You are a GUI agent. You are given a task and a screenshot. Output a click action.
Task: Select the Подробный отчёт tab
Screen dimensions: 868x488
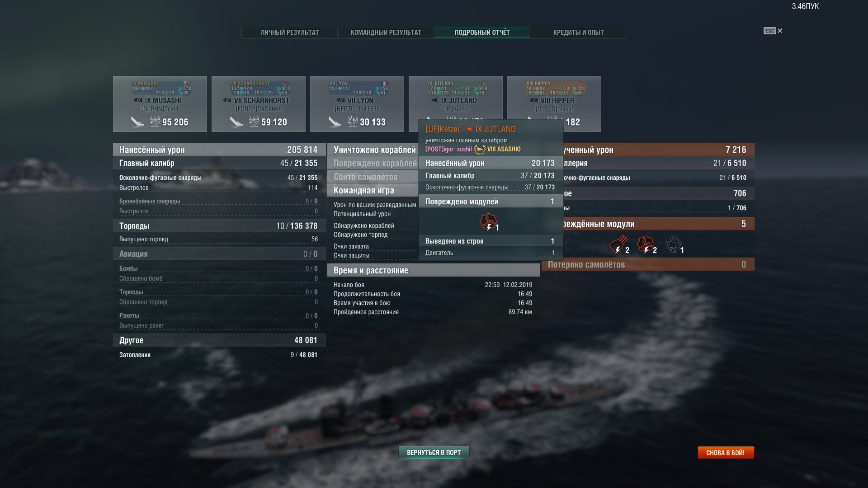click(x=482, y=33)
